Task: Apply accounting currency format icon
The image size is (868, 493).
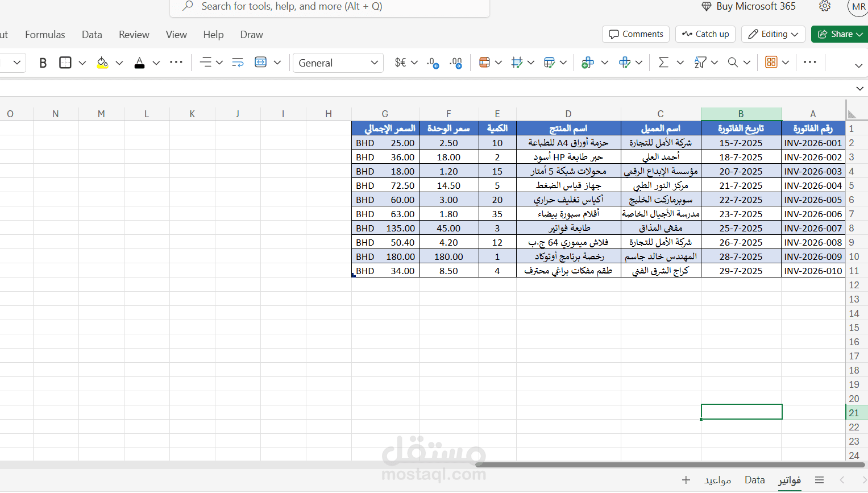Action: pos(401,63)
